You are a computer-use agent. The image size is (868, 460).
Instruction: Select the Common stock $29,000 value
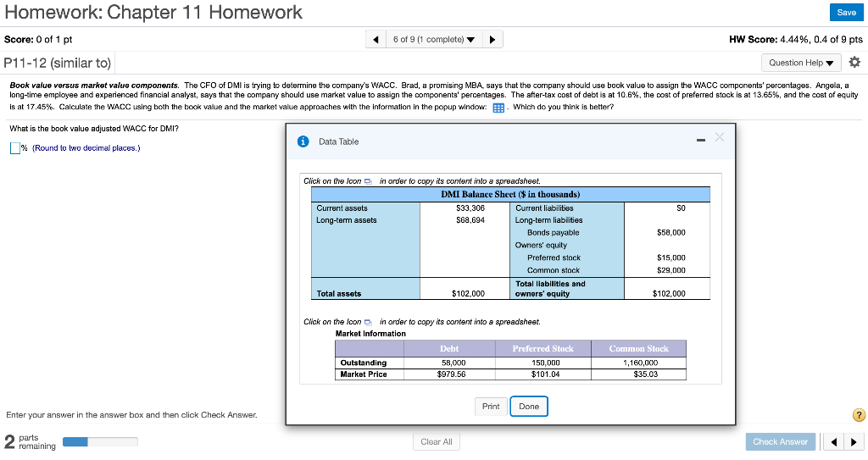(x=671, y=271)
